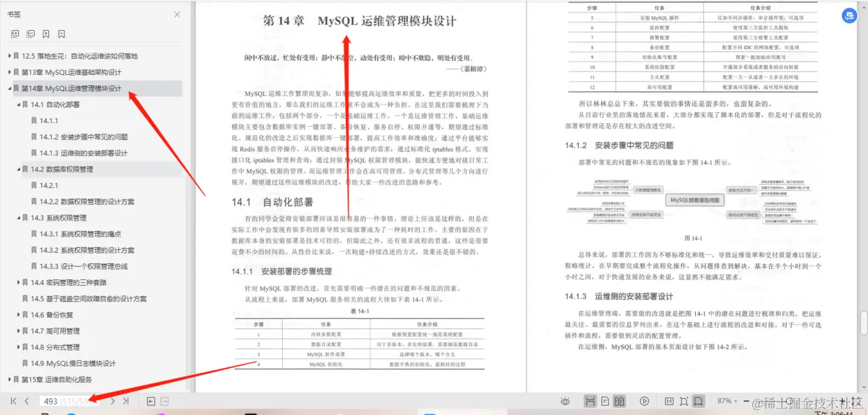Open bookmark 14.3.2 系统权限管理的设计方案
Image resolution: width=868 pixels, height=415 pixels.
(87, 250)
